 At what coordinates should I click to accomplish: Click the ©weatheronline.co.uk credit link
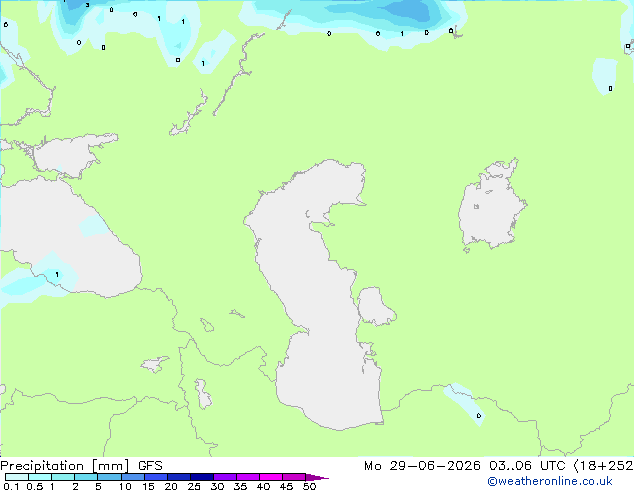550,481
